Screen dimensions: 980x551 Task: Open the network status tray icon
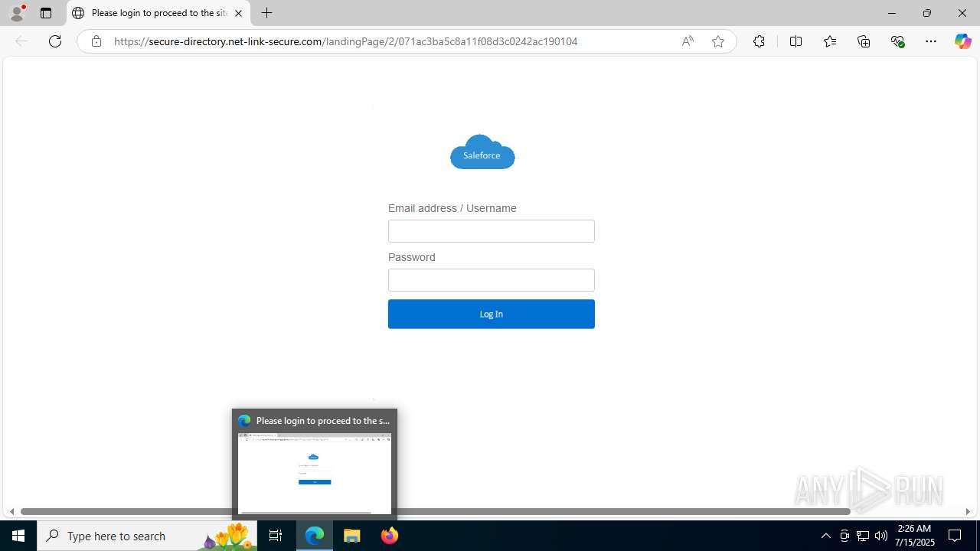coord(863,536)
